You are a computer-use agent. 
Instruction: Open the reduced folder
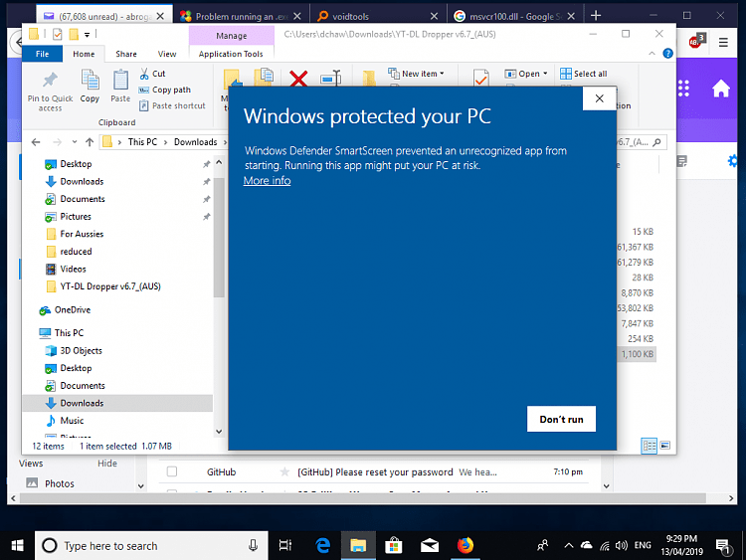coord(76,252)
